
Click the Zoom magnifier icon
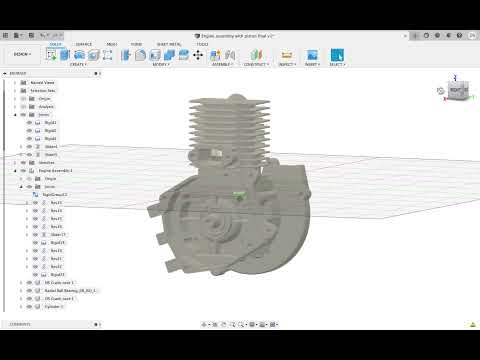tap(232, 324)
